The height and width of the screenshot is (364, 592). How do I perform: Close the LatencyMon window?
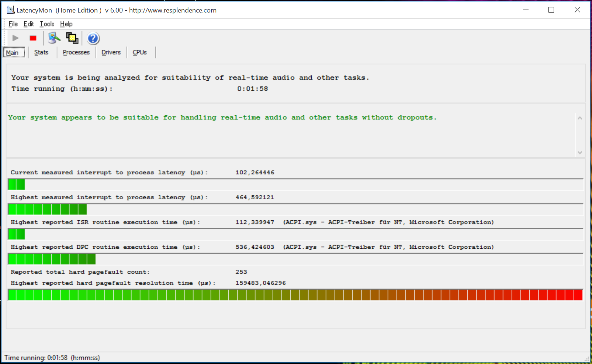tap(578, 10)
